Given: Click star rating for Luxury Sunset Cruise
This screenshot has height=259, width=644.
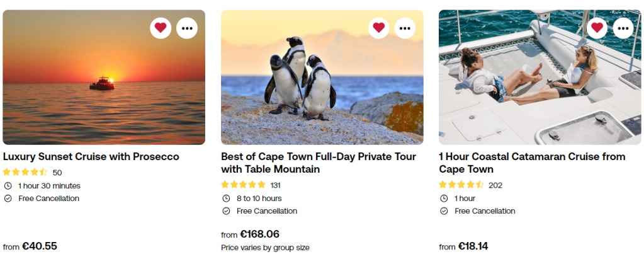Looking at the screenshot, I should click(x=25, y=172).
